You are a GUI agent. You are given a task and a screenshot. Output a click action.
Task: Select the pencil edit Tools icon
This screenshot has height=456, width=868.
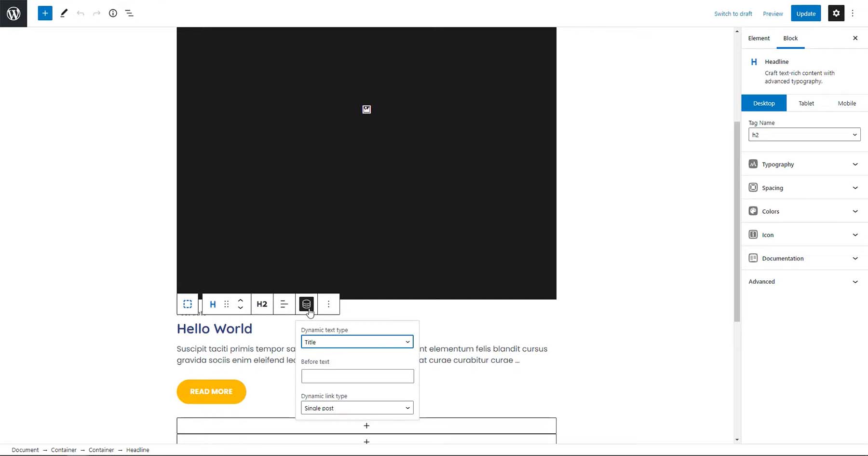pos(64,13)
